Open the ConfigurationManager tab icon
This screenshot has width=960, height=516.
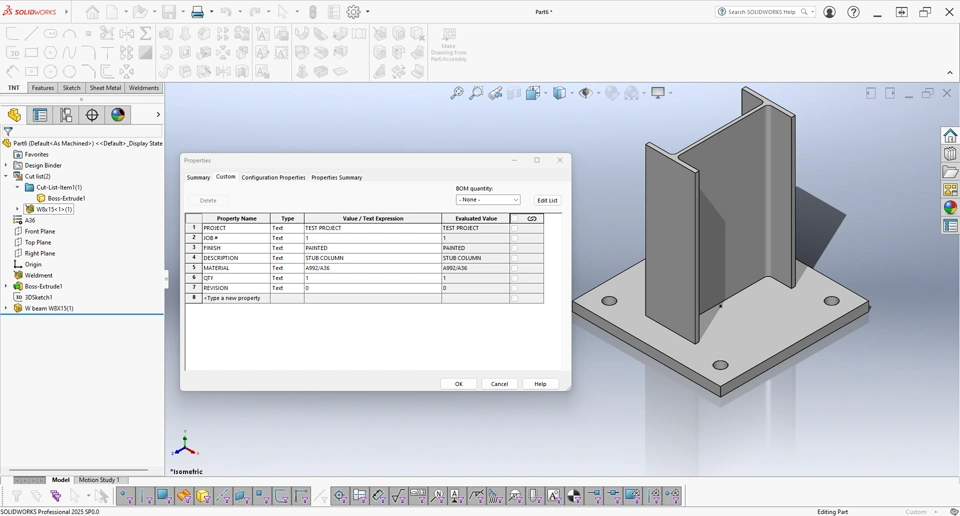(x=66, y=115)
